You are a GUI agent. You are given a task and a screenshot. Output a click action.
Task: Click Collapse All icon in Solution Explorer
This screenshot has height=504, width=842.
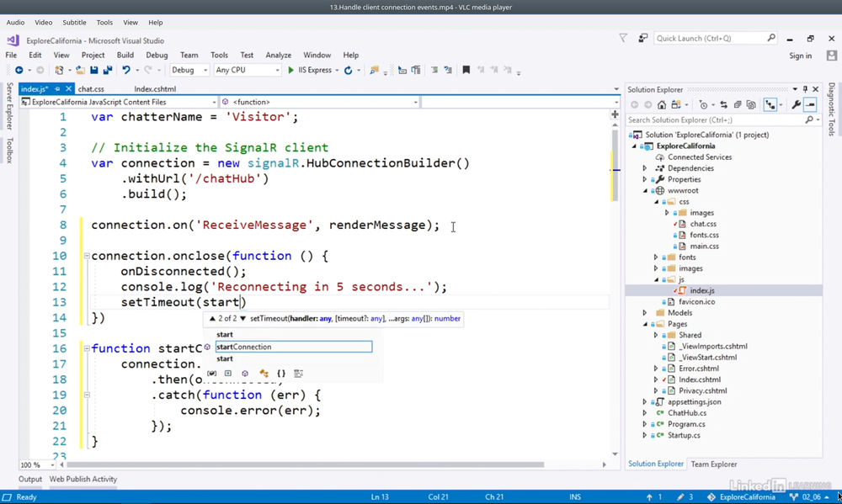point(737,105)
